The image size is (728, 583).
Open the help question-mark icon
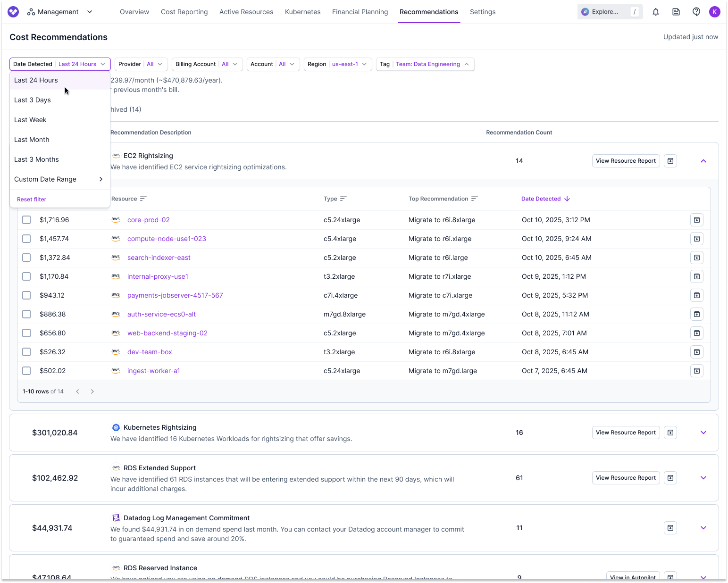(x=696, y=12)
